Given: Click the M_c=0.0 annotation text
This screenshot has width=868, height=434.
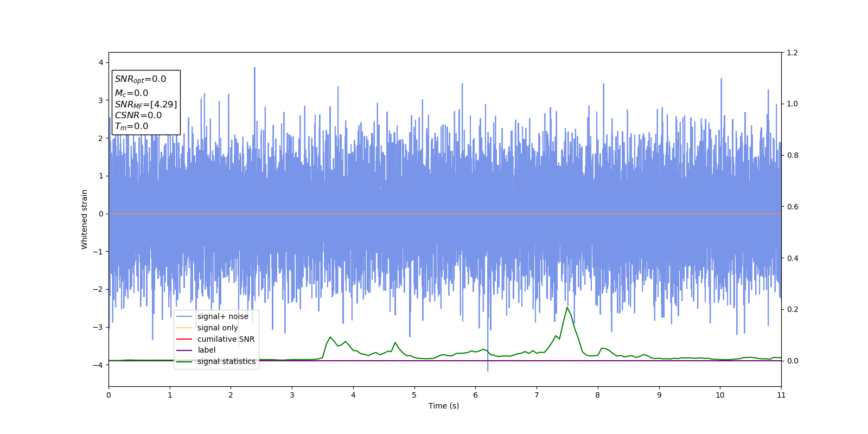Looking at the screenshot, I should point(131,93).
